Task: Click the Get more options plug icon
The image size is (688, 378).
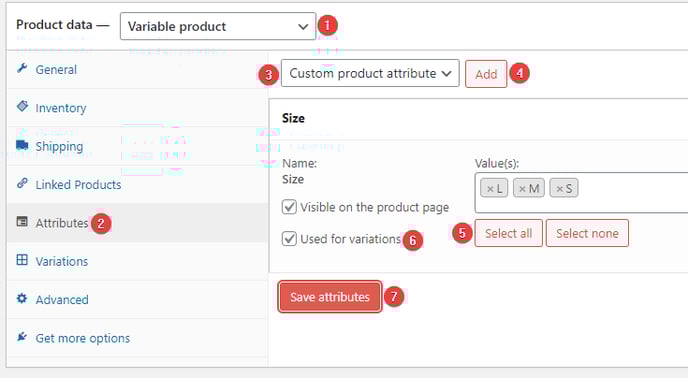Action: point(22,337)
